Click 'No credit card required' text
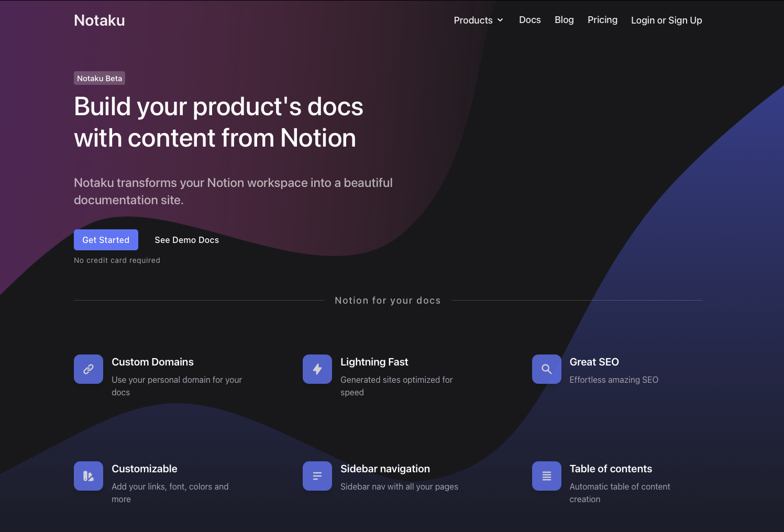 117,260
